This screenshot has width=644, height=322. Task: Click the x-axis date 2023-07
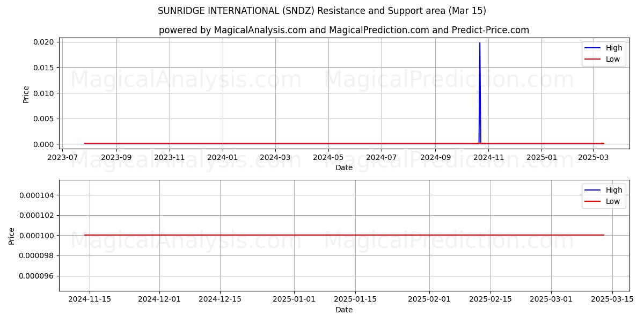click(x=63, y=158)
